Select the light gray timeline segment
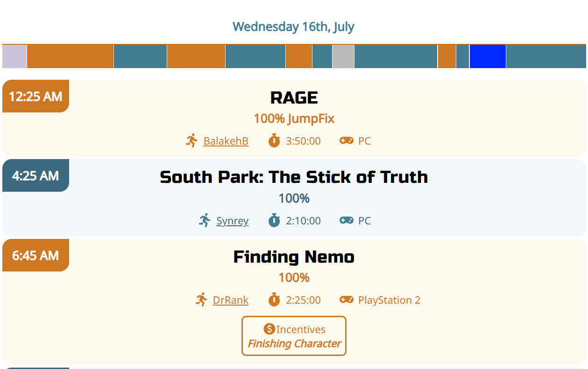Image resolution: width=588 pixels, height=369 pixels. 343,56
